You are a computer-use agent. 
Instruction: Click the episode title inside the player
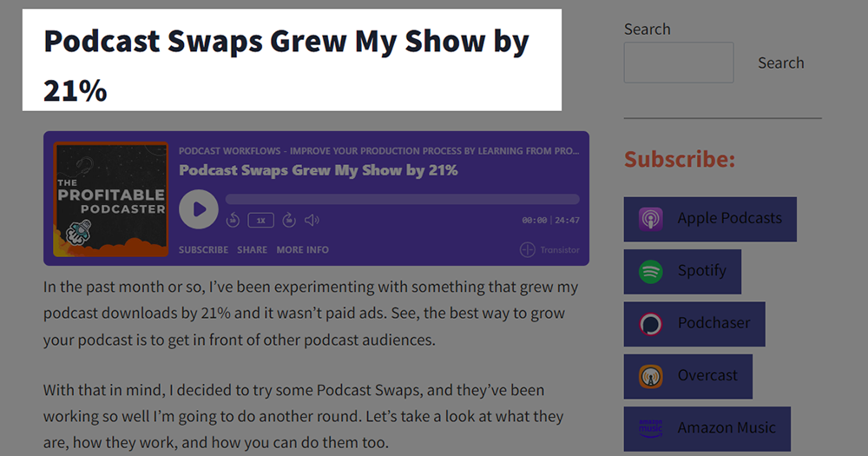point(319,170)
